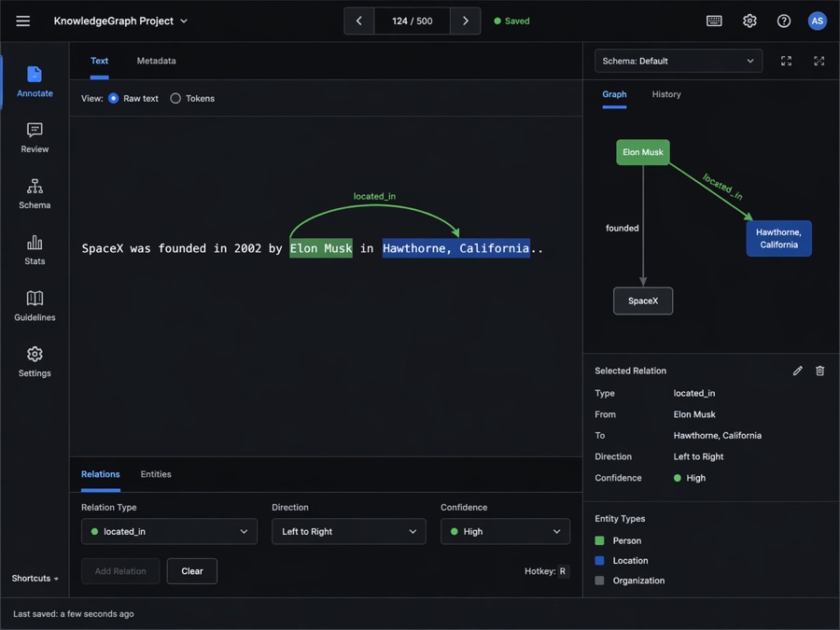
Task: Open KnowledgeGraph Project dropdown
Action: (x=120, y=21)
